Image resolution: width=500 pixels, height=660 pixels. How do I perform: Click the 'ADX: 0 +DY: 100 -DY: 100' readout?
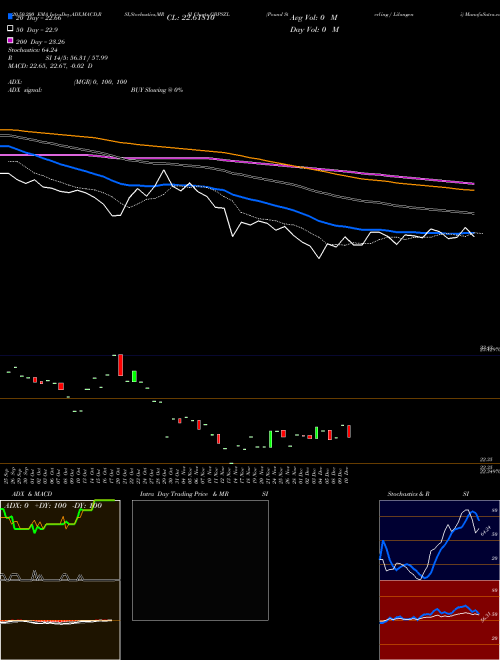pos(51,505)
